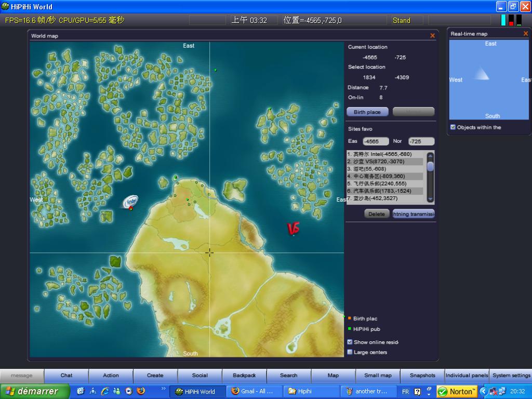
Task: Click the Eas coordinate input field
Action: click(376, 141)
